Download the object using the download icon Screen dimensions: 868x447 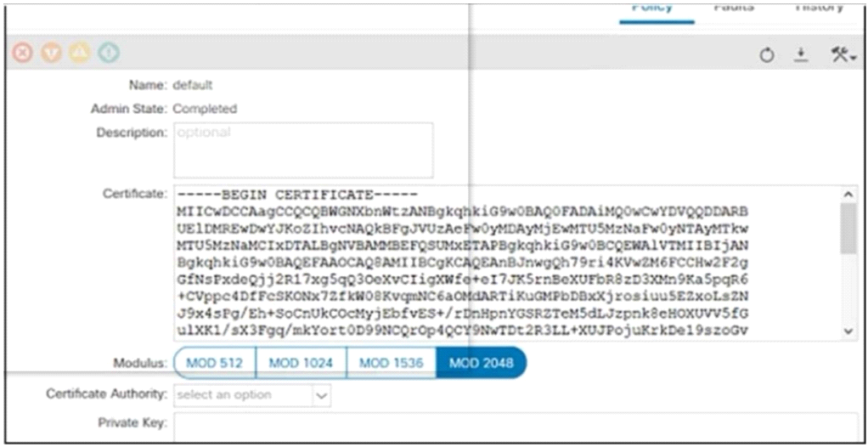pyautogui.click(x=801, y=55)
